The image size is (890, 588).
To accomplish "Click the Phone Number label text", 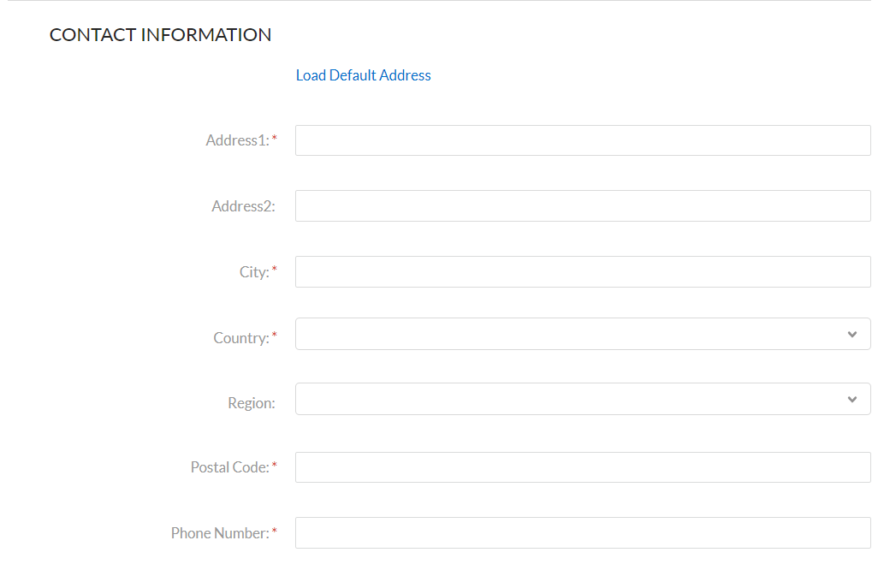I will [220, 533].
